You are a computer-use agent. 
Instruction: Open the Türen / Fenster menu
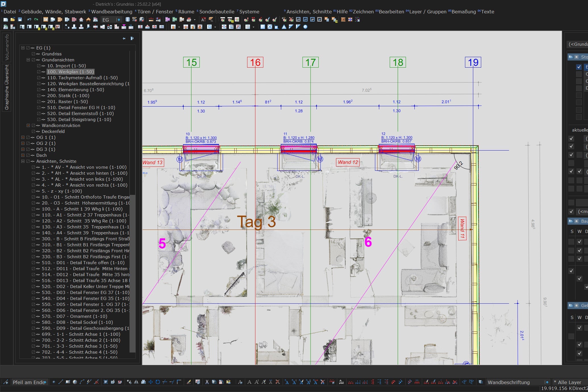(x=155, y=12)
